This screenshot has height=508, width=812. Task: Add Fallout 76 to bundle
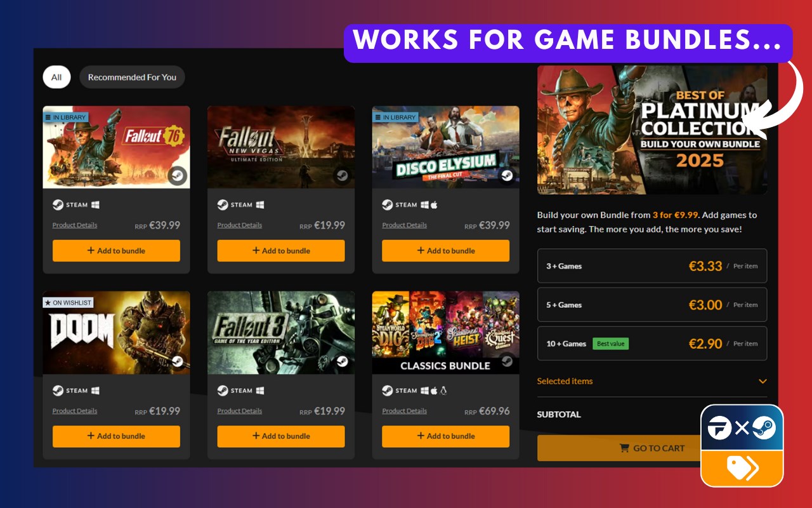pos(116,250)
